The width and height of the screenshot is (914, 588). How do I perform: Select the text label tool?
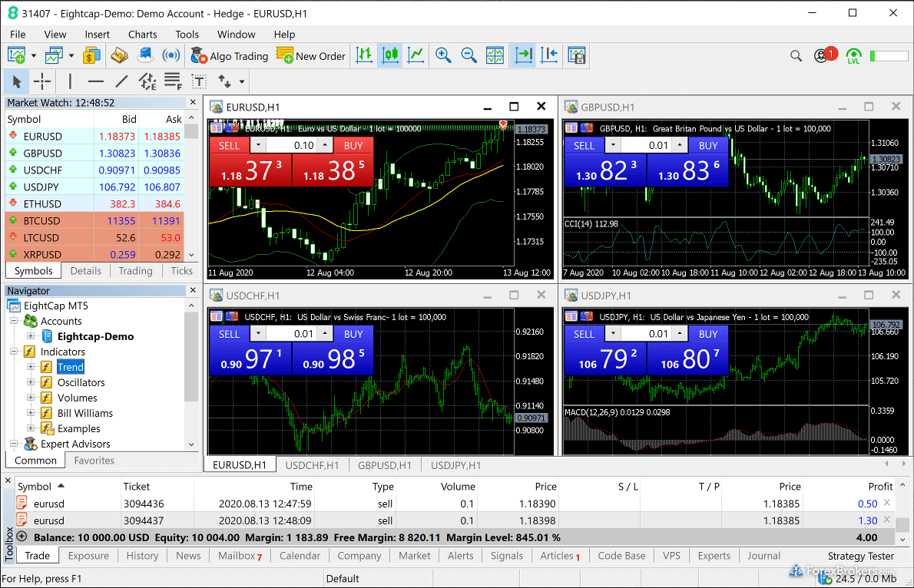click(199, 81)
